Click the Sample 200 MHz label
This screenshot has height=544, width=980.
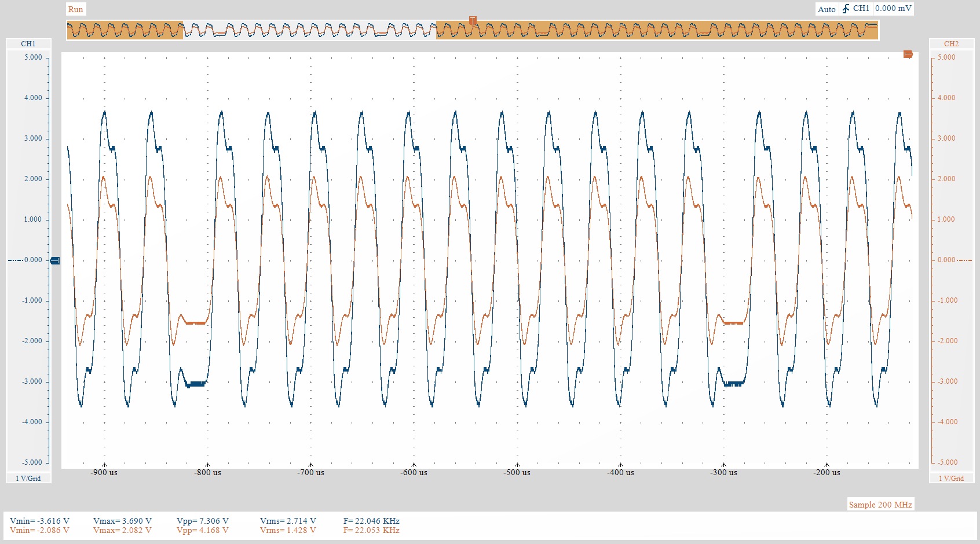pos(880,505)
